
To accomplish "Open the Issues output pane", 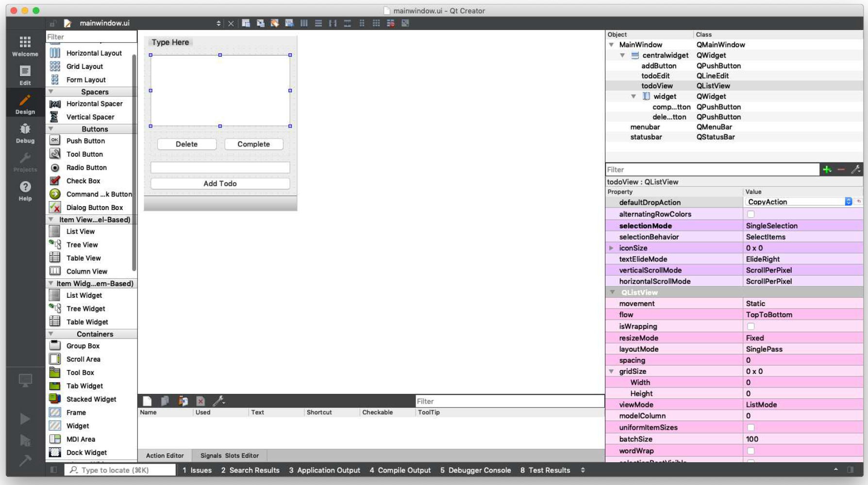I will pos(197,470).
